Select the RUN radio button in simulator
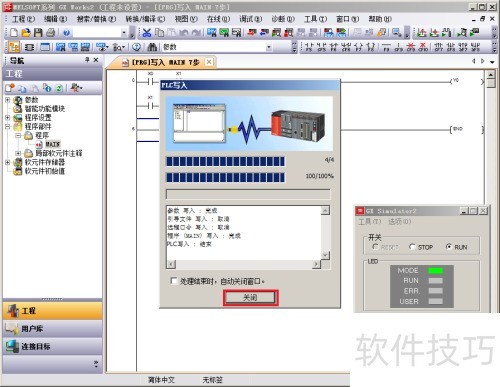The width and height of the screenshot is (500, 387). coord(449,247)
